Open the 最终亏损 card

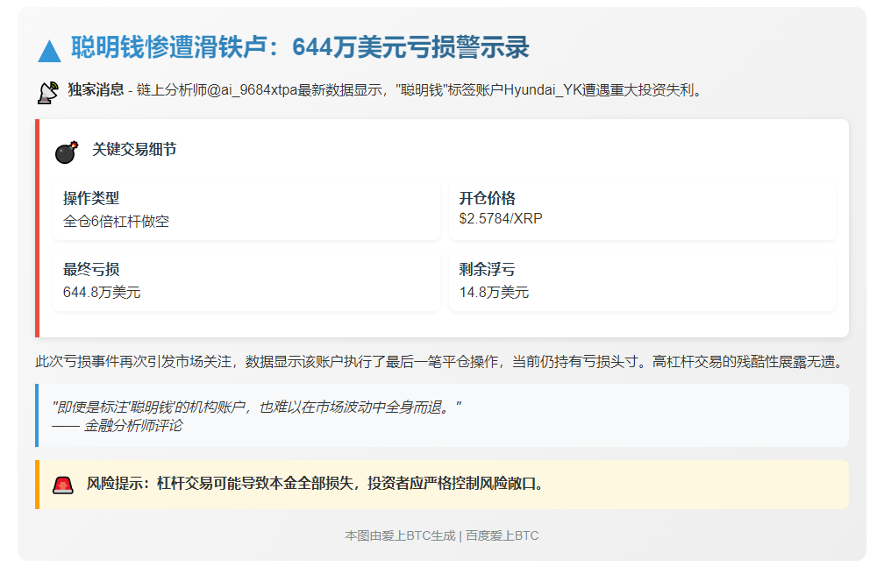tap(246, 280)
